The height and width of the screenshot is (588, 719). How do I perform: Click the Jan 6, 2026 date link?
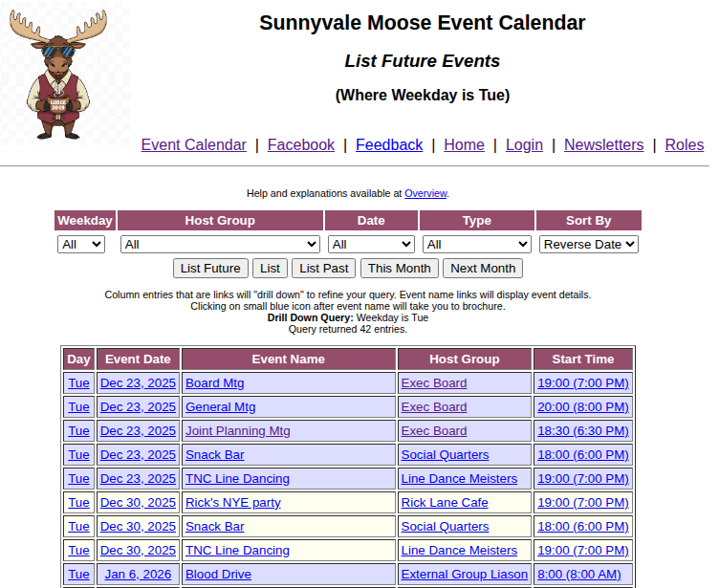(x=138, y=575)
